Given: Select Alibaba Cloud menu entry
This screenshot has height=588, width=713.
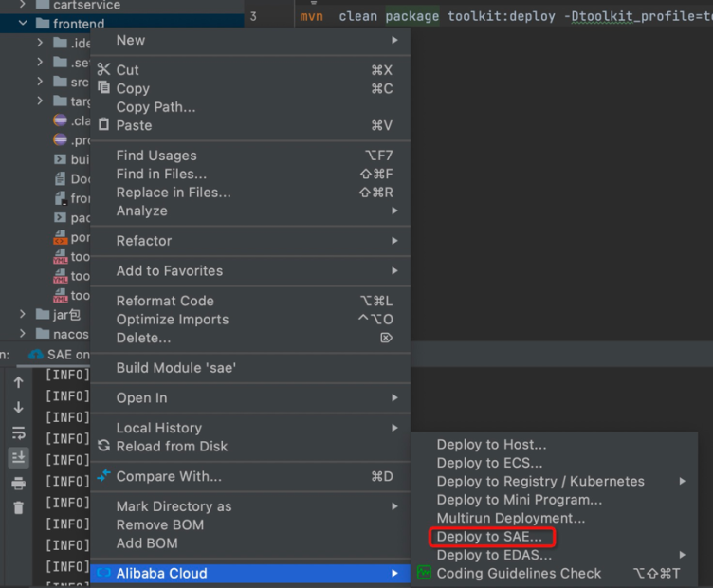Looking at the screenshot, I should pyautogui.click(x=250, y=573).
